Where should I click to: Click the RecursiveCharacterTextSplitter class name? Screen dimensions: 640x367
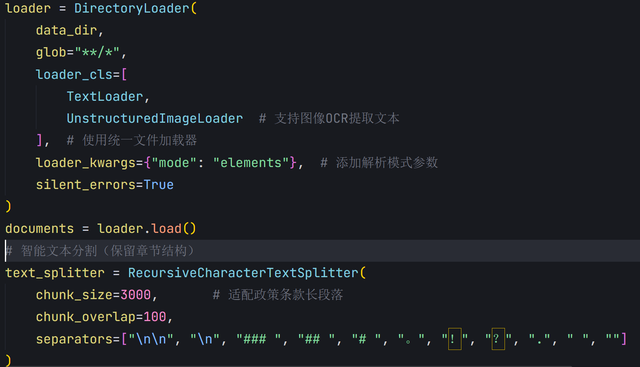pyautogui.click(x=243, y=273)
